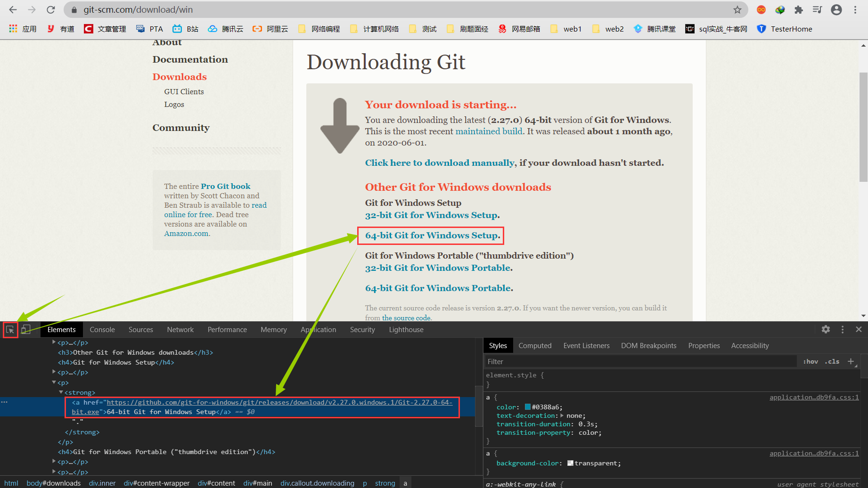Open Chrome's three-dot menu
Image resolution: width=868 pixels, height=488 pixels.
click(855, 9)
